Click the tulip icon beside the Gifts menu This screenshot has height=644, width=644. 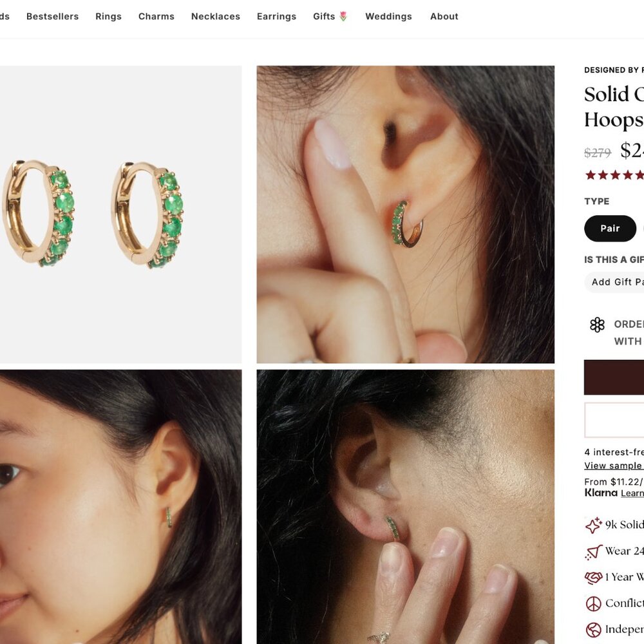pos(342,15)
